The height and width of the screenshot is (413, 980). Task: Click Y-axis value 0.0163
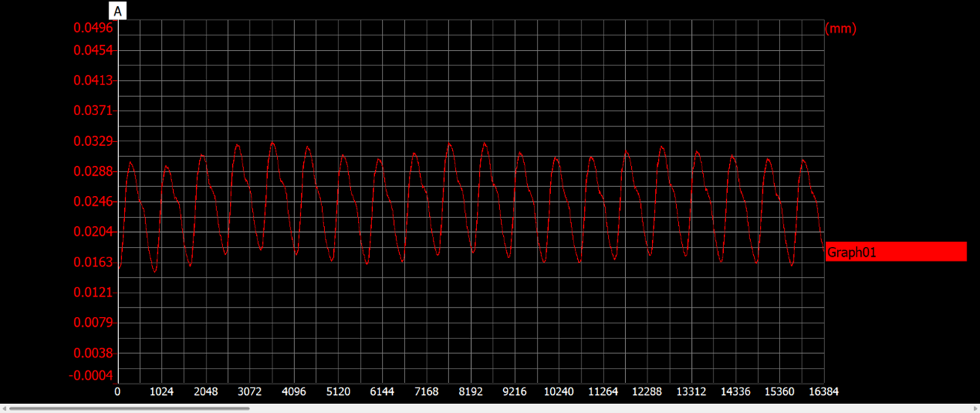coord(93,262)
